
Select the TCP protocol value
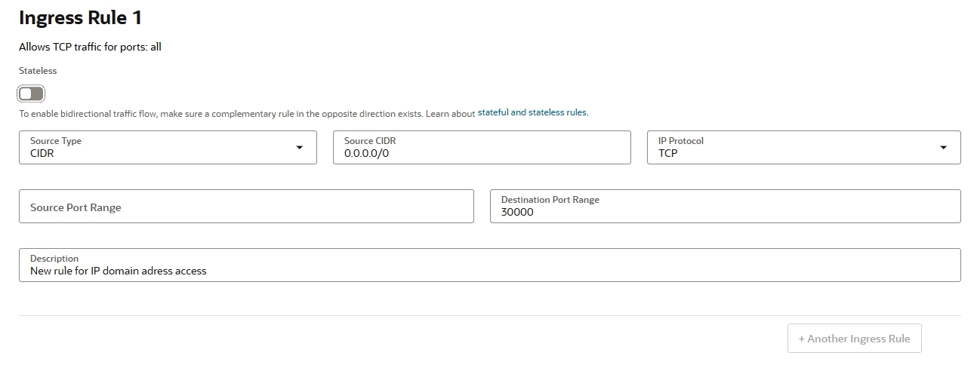coord(668,153)
